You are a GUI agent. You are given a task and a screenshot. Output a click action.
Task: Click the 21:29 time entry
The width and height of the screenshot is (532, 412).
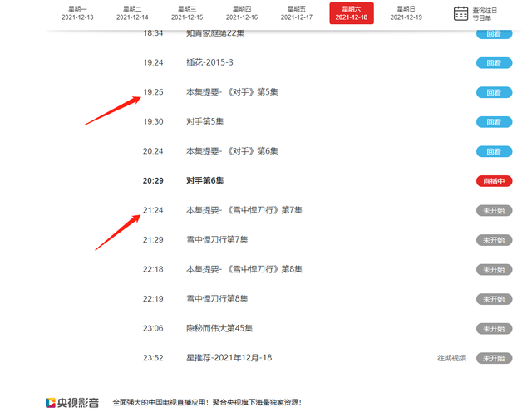pos(153,240)
